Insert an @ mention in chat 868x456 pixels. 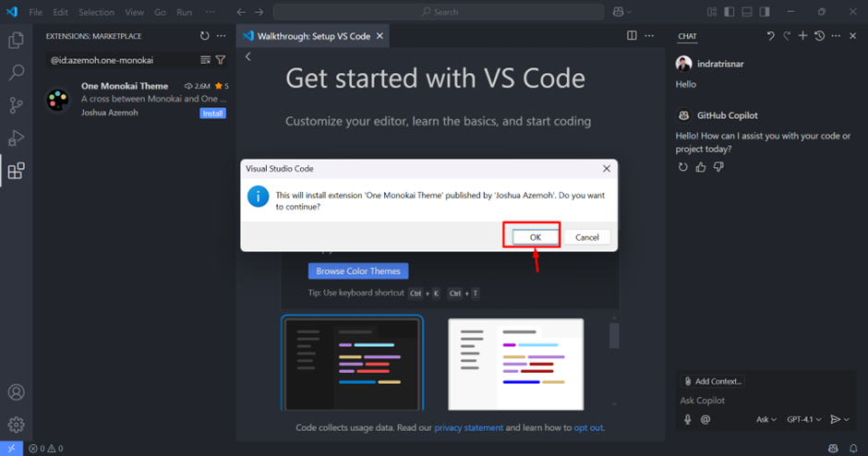tap(705, 419)
